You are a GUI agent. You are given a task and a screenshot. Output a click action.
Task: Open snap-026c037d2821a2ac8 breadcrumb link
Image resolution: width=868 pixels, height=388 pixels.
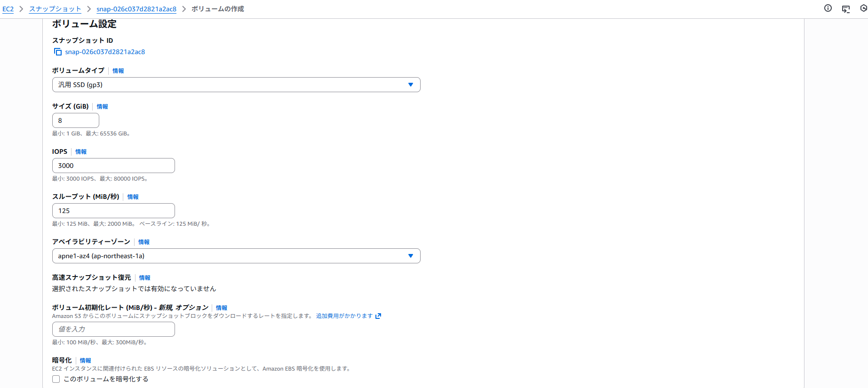(x=136, y=9)
